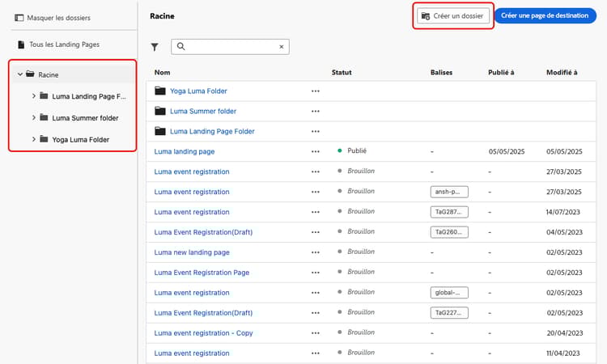This screenshot has height=364, width=607.
Task: Open more actions for Yoga Luma Folder row
Action: pyautogui.click(x=316, y=91)
